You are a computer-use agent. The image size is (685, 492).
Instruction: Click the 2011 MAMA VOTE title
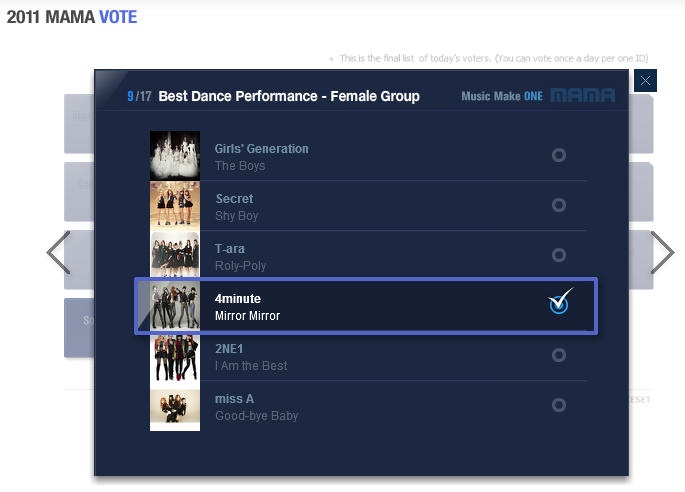pos(71,17)
